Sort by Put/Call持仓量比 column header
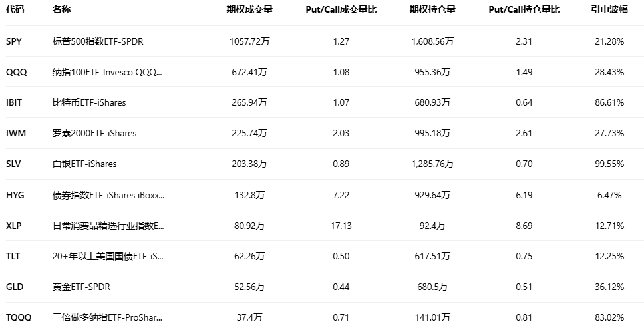 pos(524,10)
